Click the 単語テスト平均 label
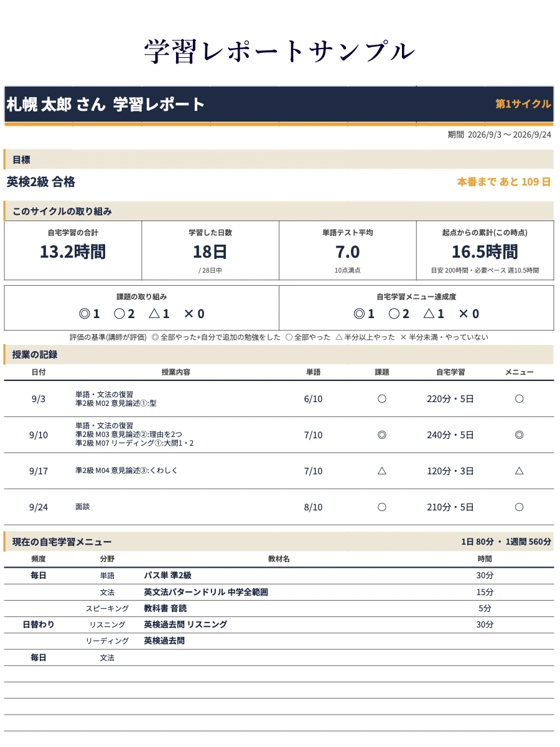Viewport: 560px width, 747px height. coord(348,232)
